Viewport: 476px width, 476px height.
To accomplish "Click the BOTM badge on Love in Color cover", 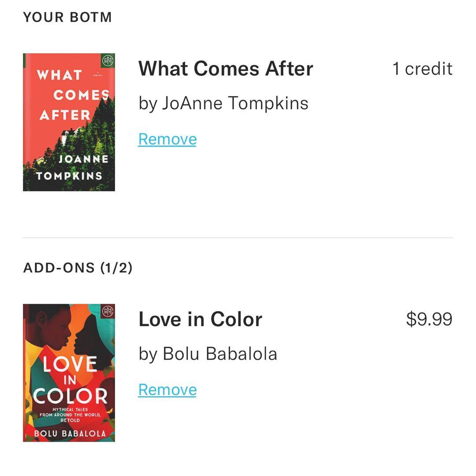I will tap(108, 311).
